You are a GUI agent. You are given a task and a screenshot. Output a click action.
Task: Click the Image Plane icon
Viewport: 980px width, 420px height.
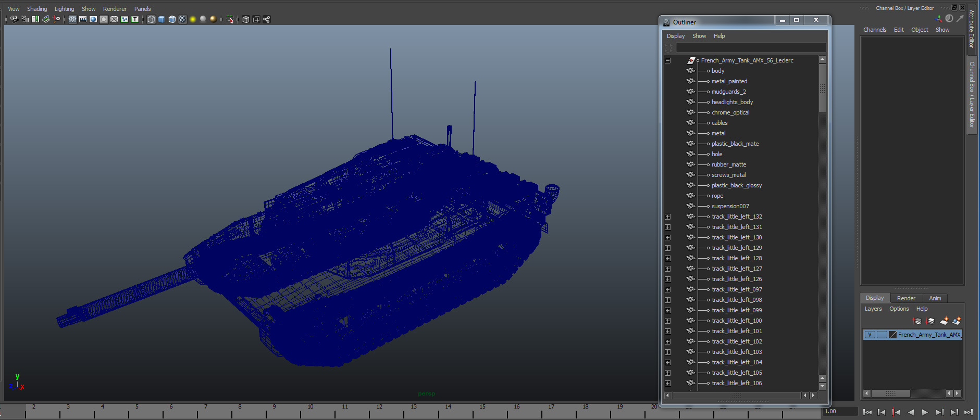pos(46,19)
